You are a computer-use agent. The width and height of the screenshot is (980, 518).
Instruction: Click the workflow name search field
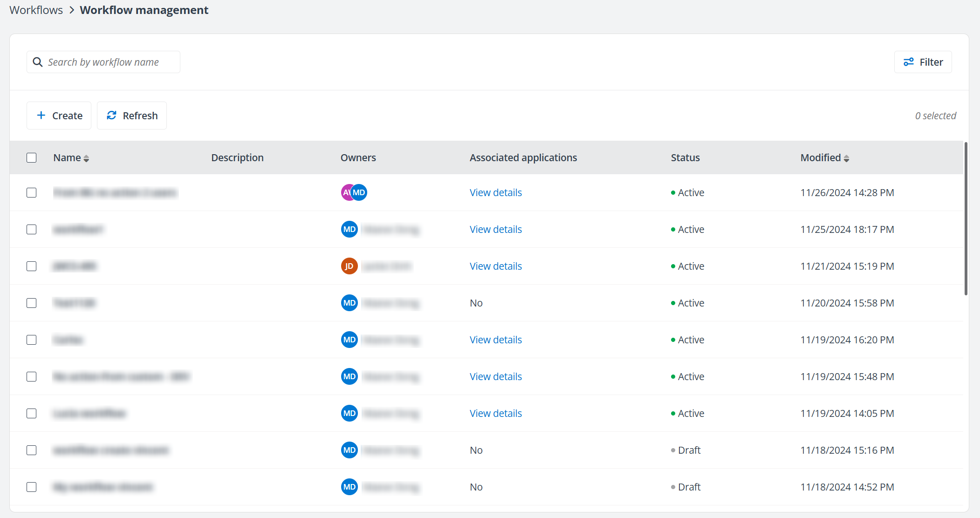tap(103, 61)
